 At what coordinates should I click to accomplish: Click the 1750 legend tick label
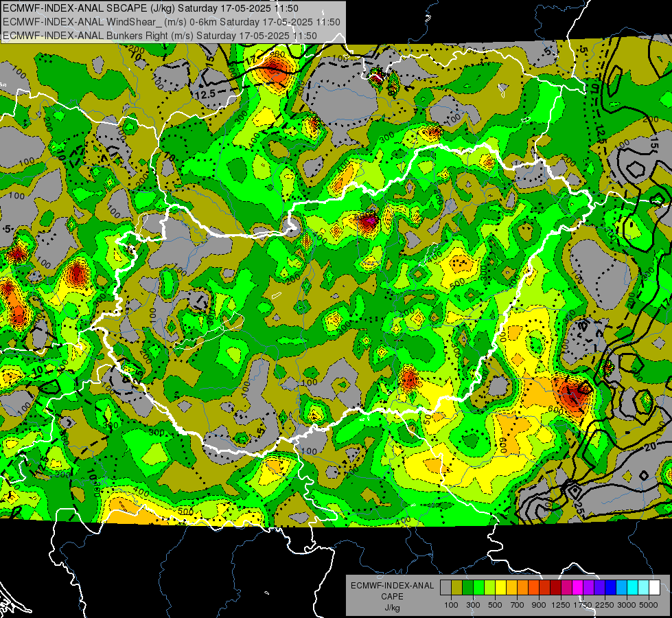583,605
